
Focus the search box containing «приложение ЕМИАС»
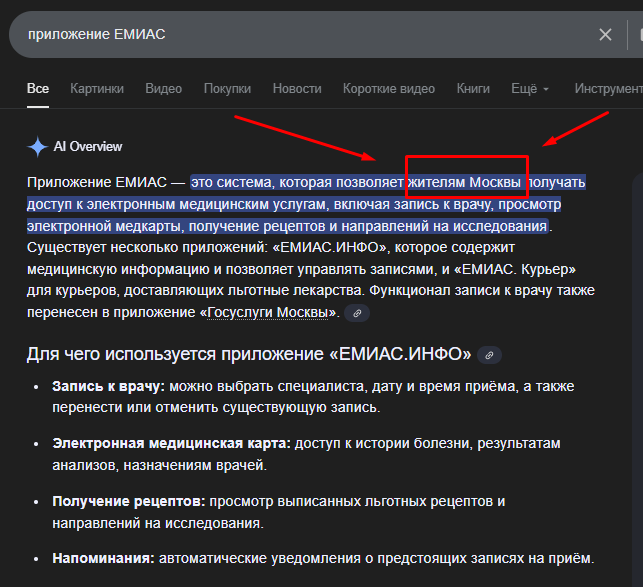coord(300,35)
